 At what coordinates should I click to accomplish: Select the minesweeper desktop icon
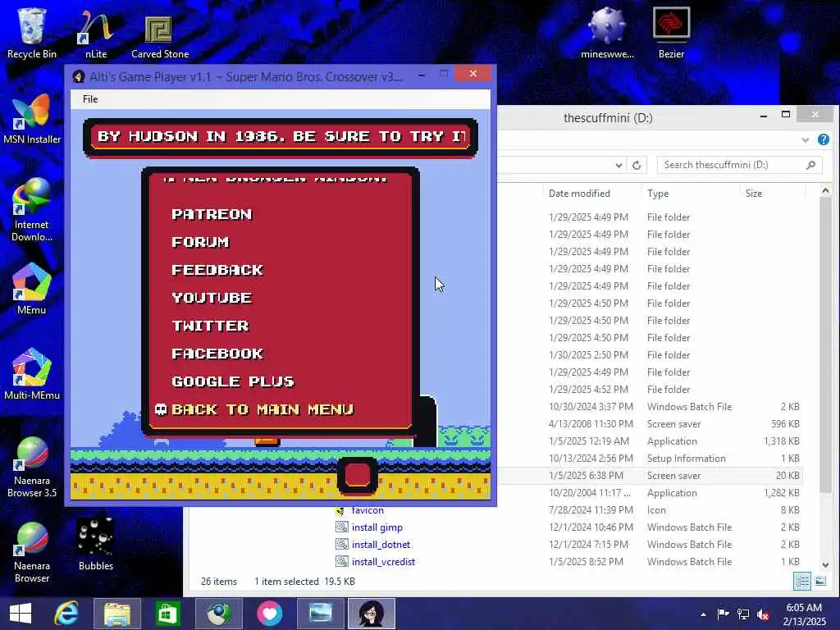tap(607, 33)
